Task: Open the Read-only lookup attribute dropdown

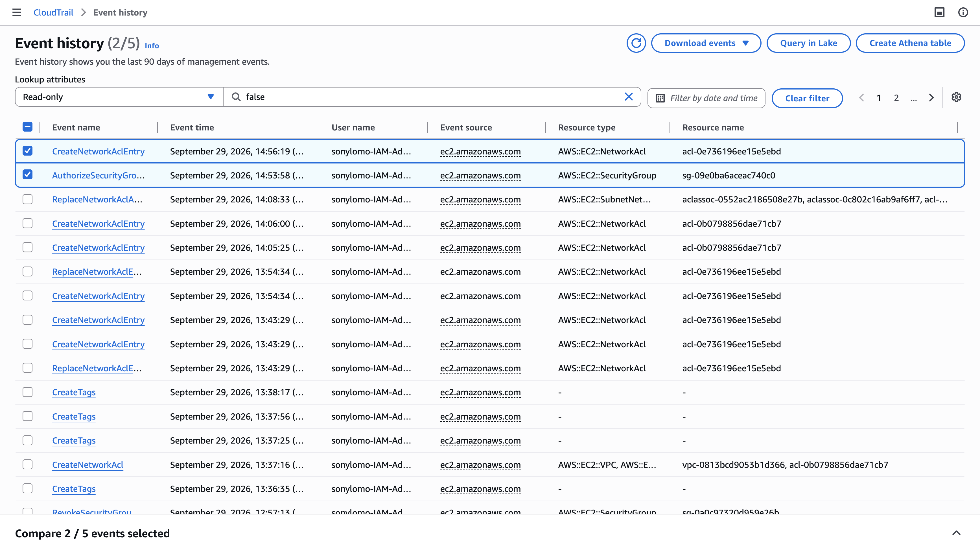Action: (x=119, y=97)
